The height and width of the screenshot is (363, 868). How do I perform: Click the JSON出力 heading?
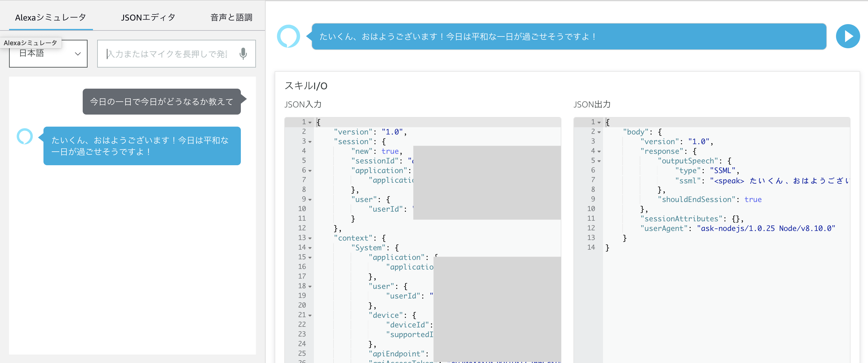(592, 105)
